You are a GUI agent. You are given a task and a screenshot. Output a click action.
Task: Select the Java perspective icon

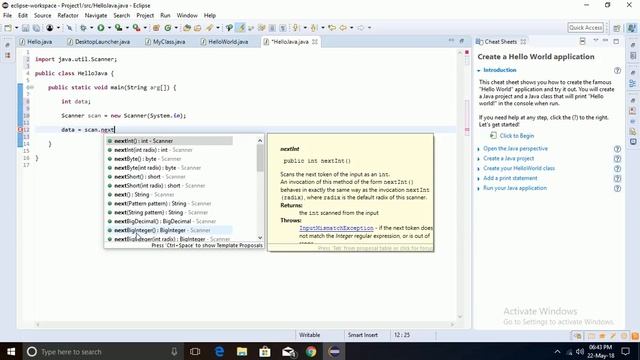tap(632, 28)
